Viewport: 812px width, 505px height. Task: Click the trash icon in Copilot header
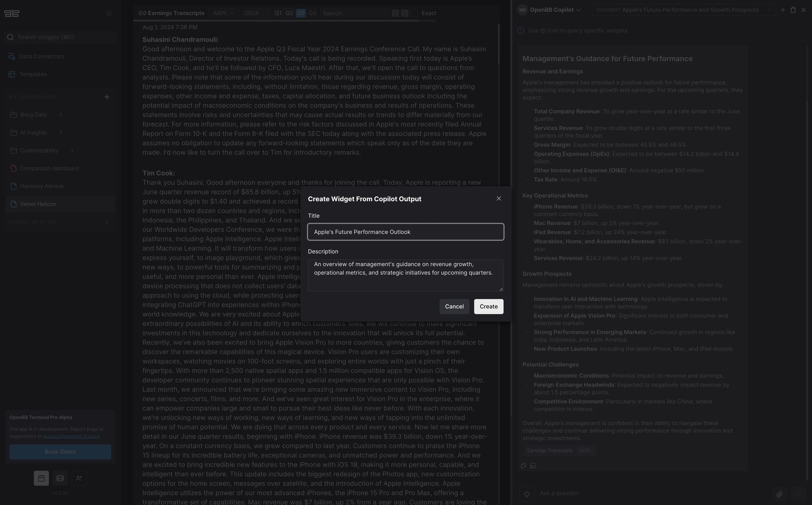pyautogui.click(x=793, y=10)
